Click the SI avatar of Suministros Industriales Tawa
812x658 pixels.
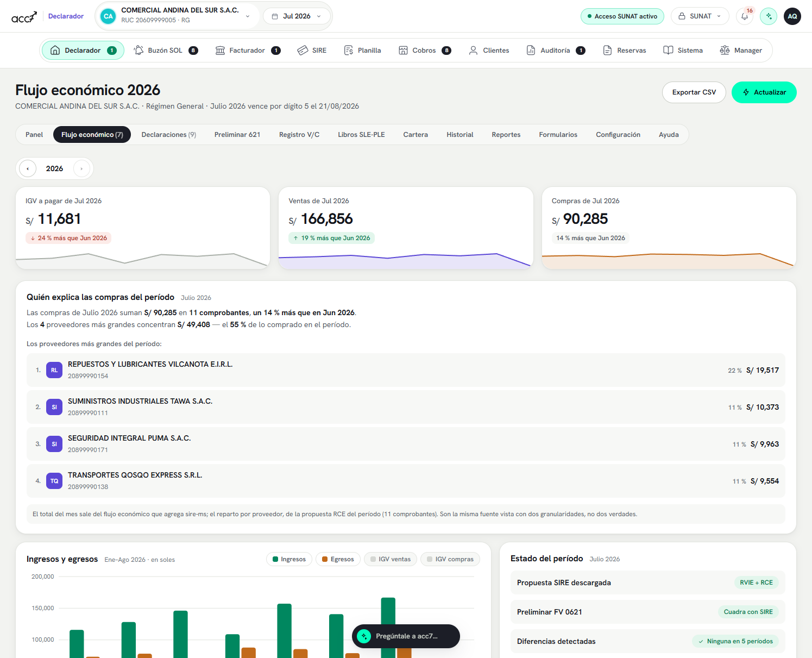tap(54, 407)
